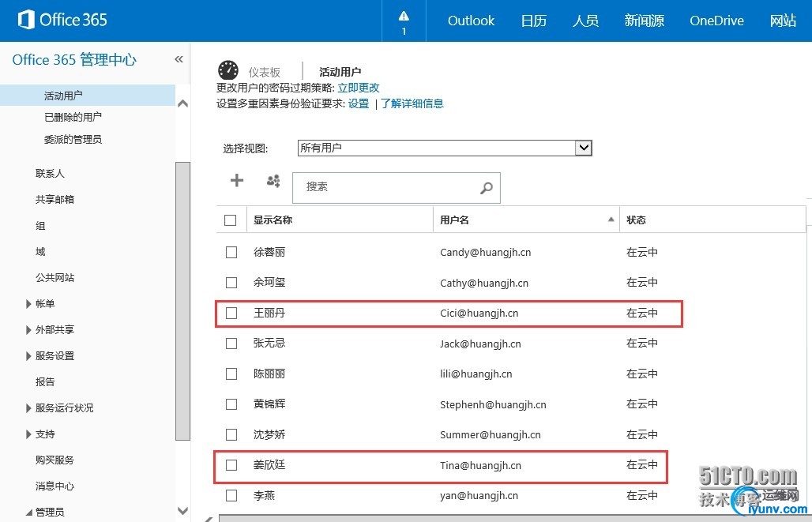This screenshot has height=522, width=812.
Task: Open 网站 from the top bar
Action: (x=783, y=21)
